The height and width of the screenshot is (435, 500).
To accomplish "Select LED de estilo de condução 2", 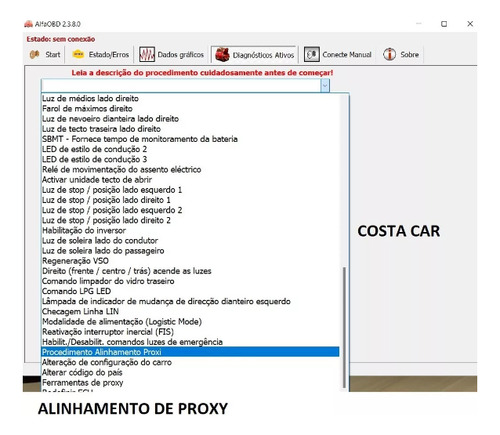I will [x=190, y=149].
